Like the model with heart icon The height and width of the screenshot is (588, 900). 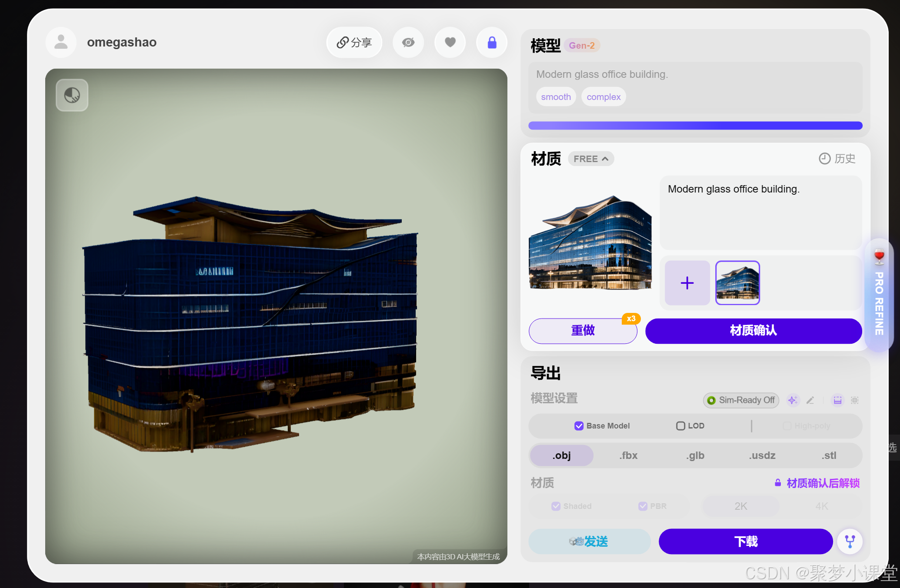(450, 43)
